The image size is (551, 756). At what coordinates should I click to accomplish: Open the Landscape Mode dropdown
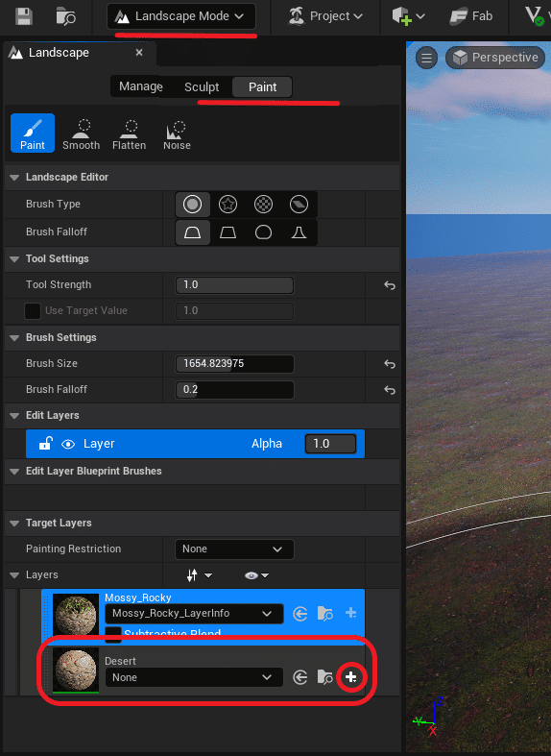(x=181, y=16)
